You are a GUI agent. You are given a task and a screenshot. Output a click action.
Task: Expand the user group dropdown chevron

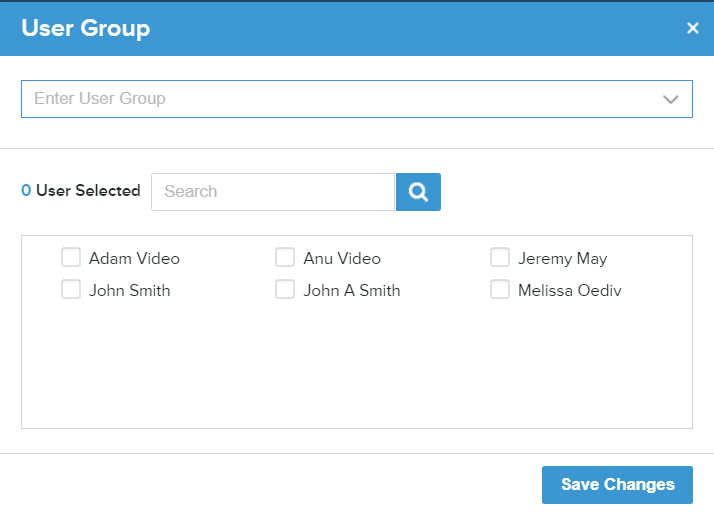click(670, 99)
